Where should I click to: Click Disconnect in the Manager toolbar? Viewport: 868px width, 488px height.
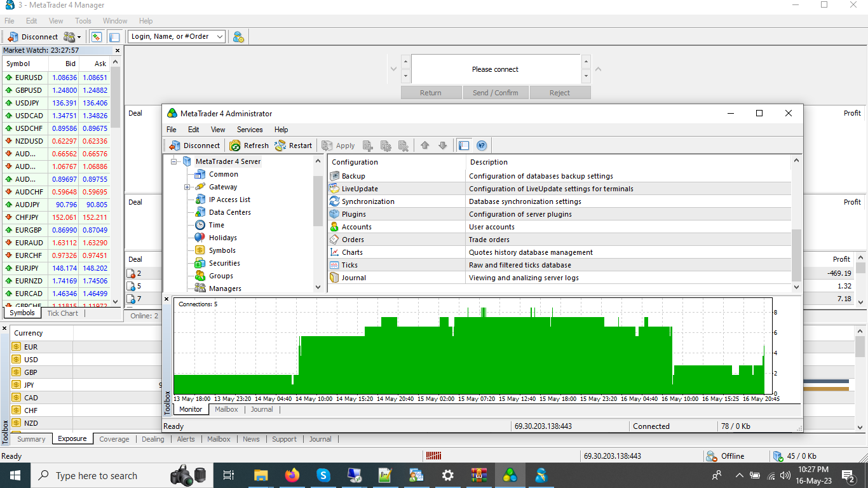(x=32, y=37)
